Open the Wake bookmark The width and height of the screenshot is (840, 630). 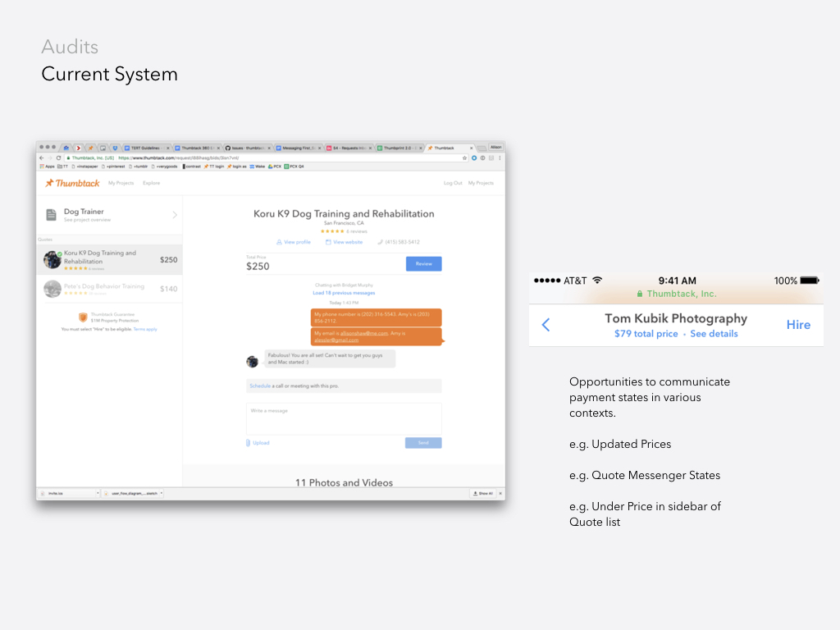tap(257, 167)
